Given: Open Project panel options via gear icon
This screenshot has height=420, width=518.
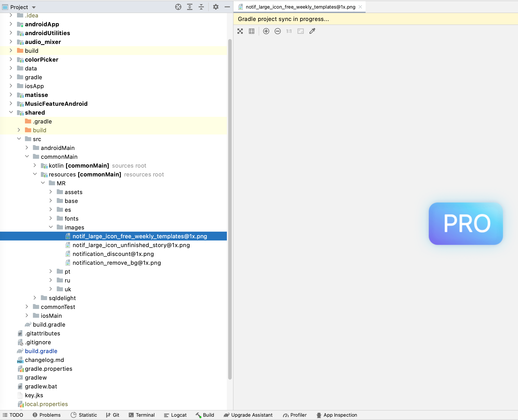Looking at the screenshot, I should click(x=215, y=7).
